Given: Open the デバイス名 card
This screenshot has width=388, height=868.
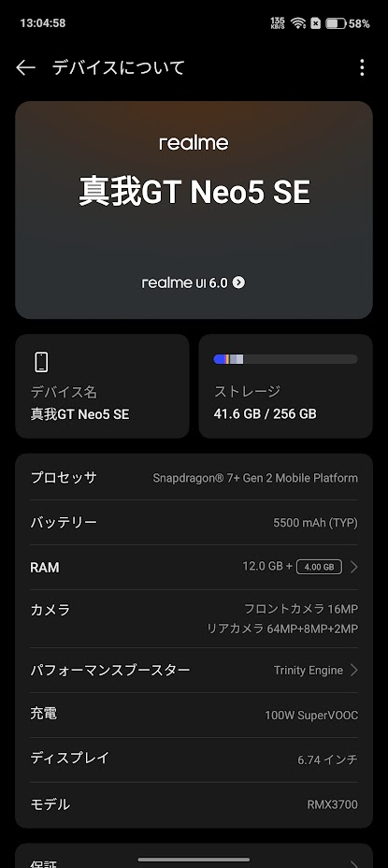Looking at the screenshot, I should coord(103,386).
